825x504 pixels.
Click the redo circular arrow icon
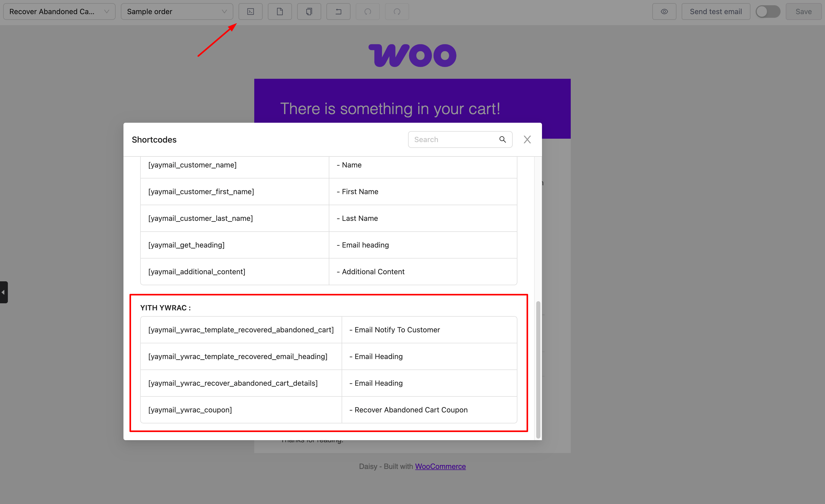pos(397,12)
